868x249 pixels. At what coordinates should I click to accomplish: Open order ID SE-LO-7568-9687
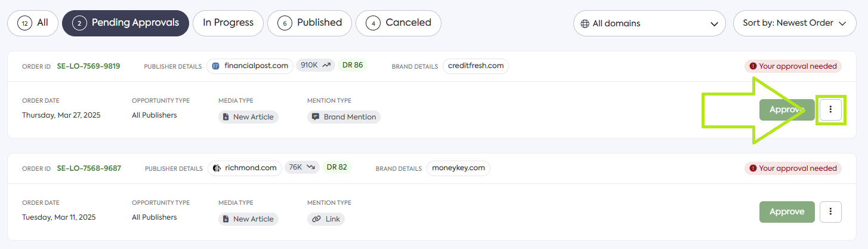89,168
